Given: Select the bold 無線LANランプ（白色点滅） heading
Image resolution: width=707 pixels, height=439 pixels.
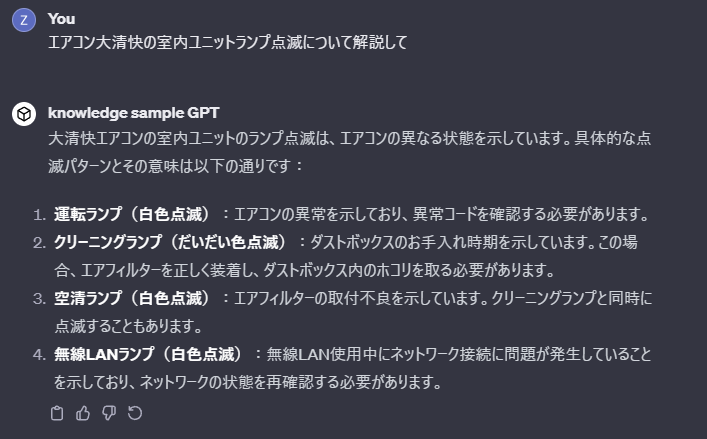Looking at the screenshot, I should point(149,354).
